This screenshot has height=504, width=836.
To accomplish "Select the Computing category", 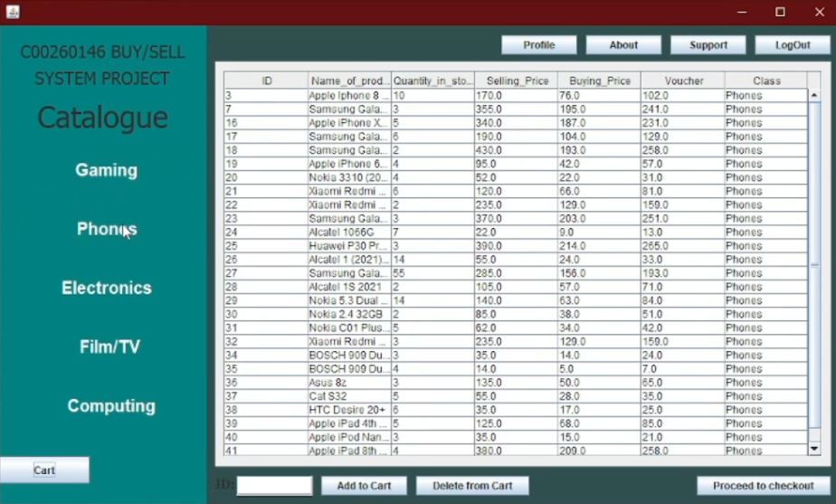I will [111, 406].
